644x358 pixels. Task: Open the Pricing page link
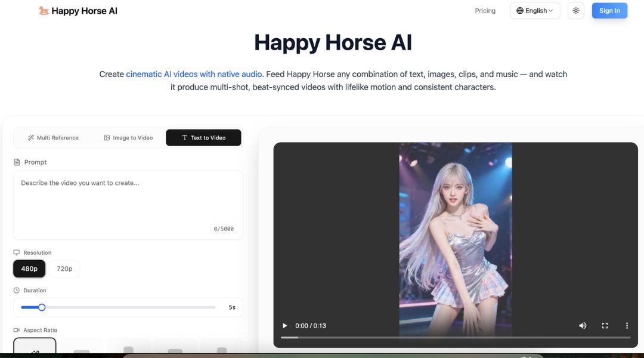point(485,11)
